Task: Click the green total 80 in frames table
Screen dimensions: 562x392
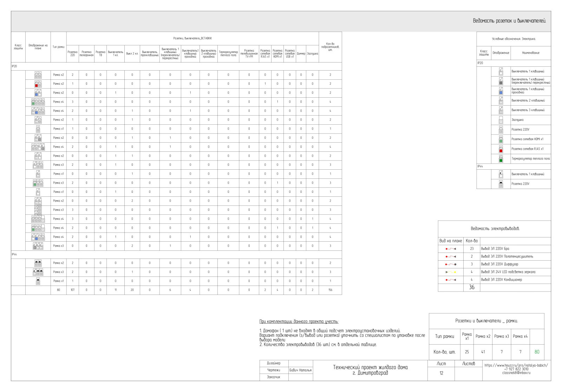Action: [537, 352]
